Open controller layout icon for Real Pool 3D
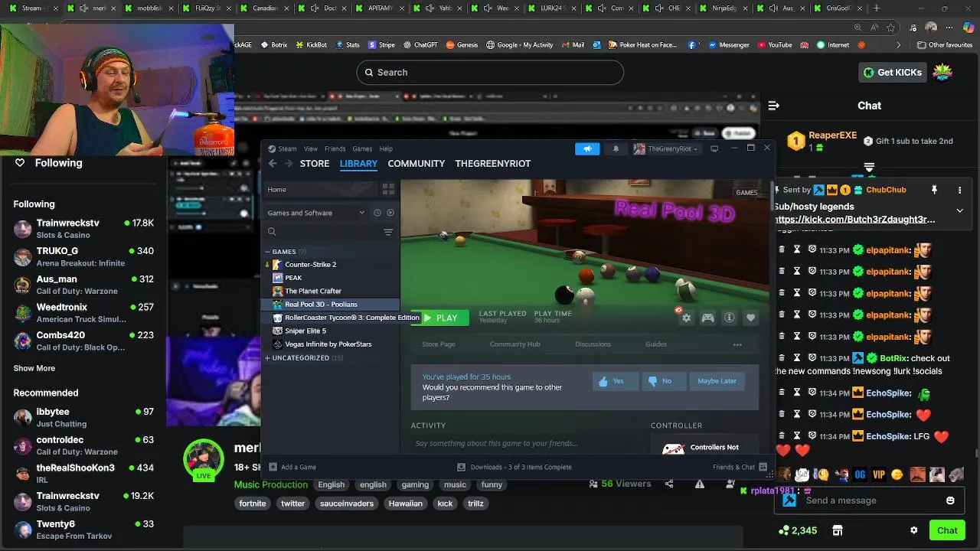 (x=707, y=318)
